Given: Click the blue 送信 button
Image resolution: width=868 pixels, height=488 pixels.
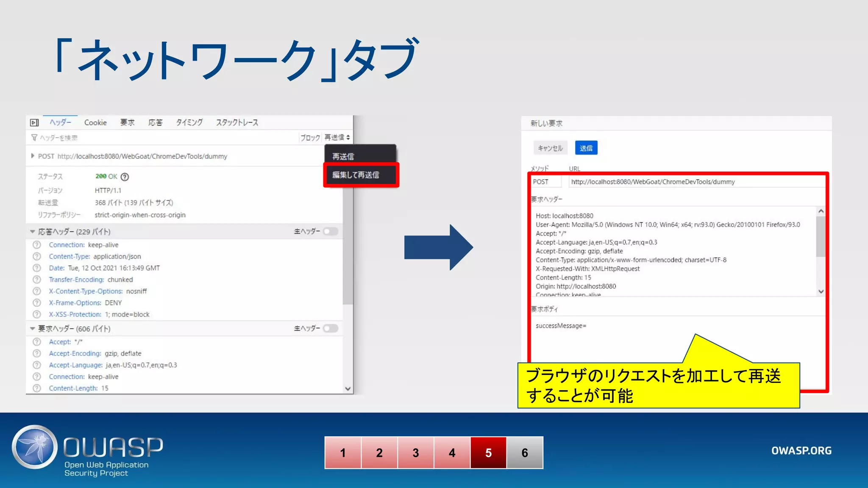Looking at the screenshot, I should [x=586, y=148].
